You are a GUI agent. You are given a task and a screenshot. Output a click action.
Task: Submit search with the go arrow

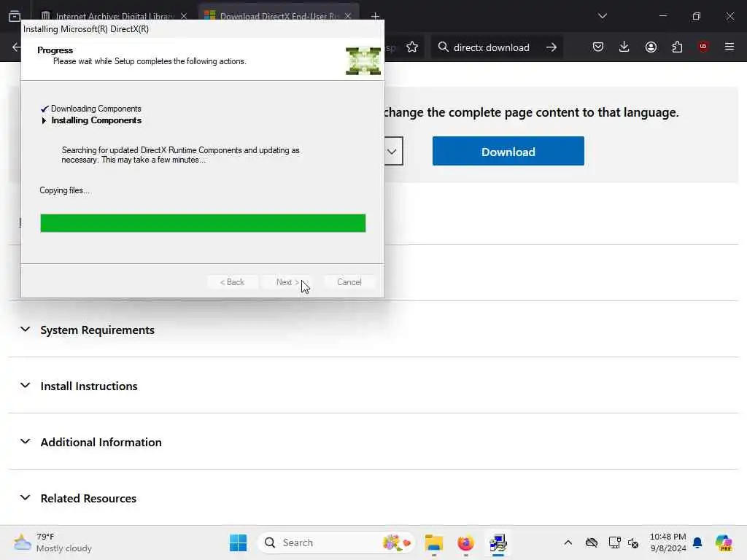[551, 47]
